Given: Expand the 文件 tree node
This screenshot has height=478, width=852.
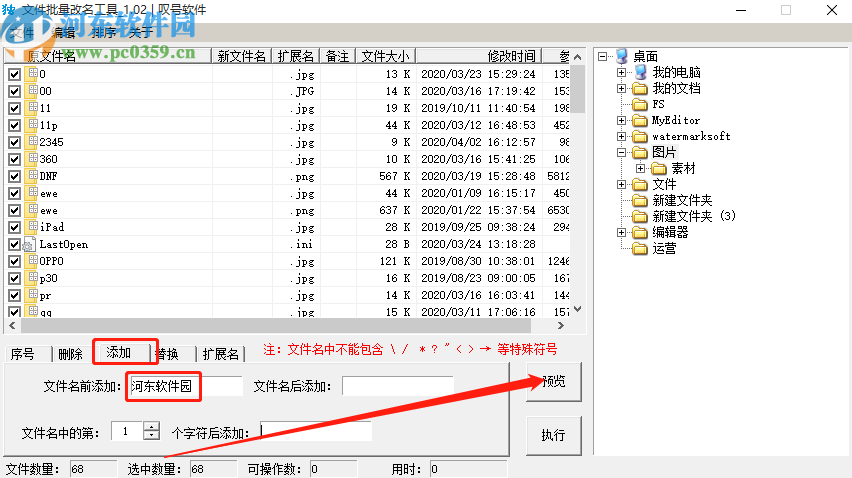Looking at the screenshot, I should click(x=621, y=184).
